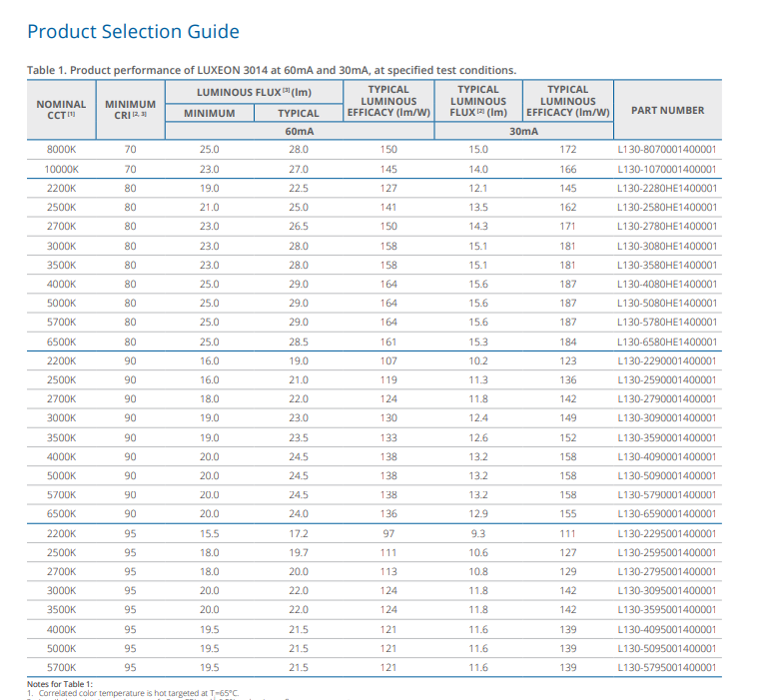Click part number L130-1070001400001
Image resolution: width=766 pixels, height=700 pixels.
667,170
